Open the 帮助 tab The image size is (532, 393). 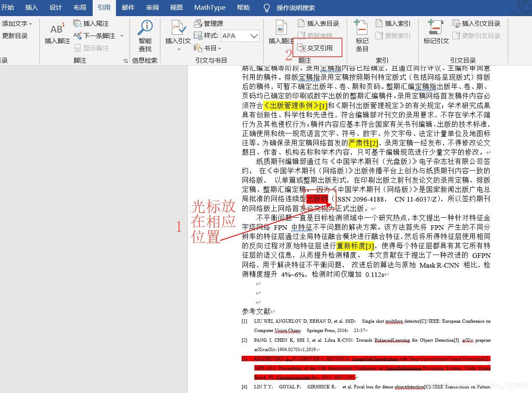[243, 8]
